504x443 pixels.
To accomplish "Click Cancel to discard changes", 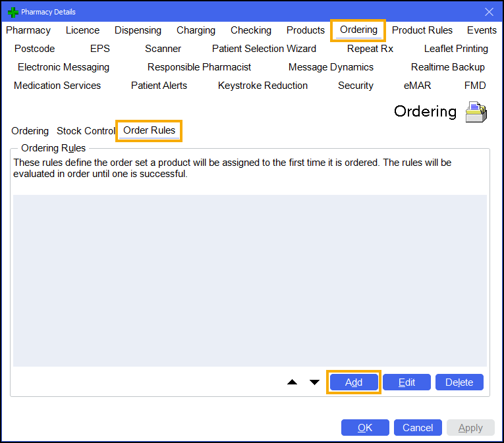I will tap(418, 428).
